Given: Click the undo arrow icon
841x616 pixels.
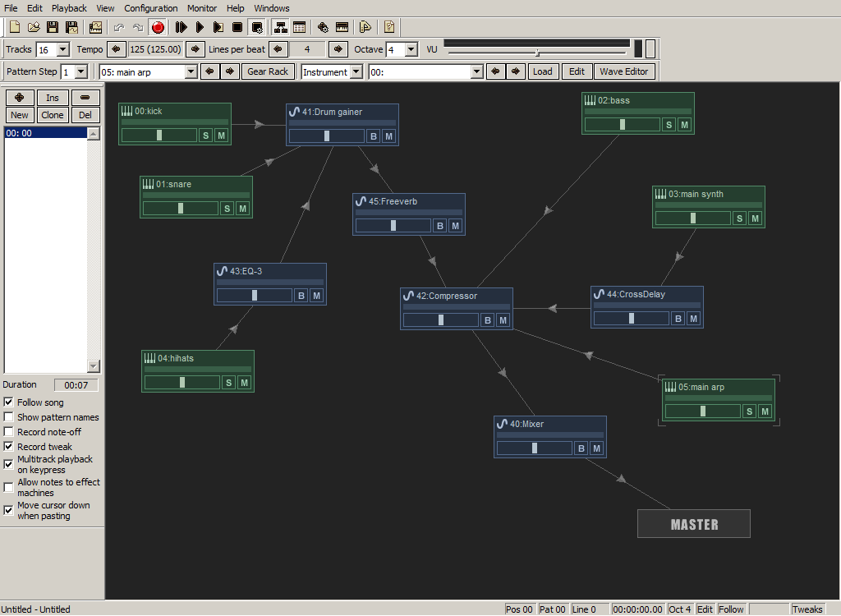Looking at the screenshot, I should tap(118, 27).
